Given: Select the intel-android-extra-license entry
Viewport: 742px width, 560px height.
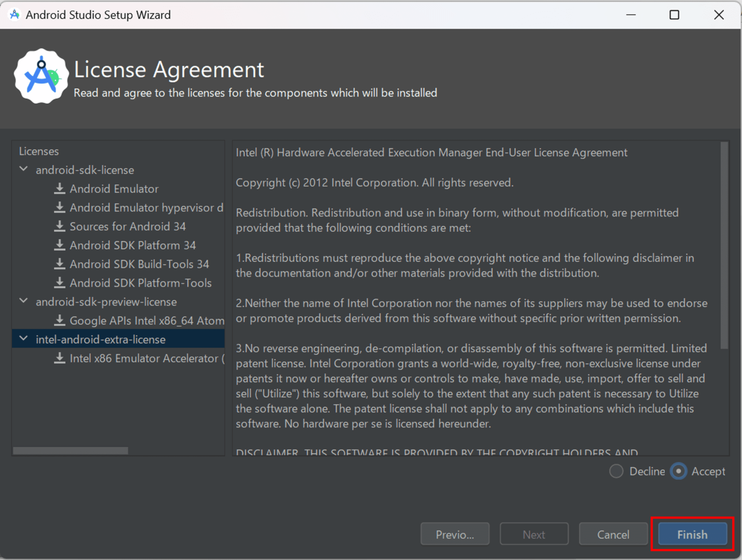Looking at the screenshot, I should (101, 338).
